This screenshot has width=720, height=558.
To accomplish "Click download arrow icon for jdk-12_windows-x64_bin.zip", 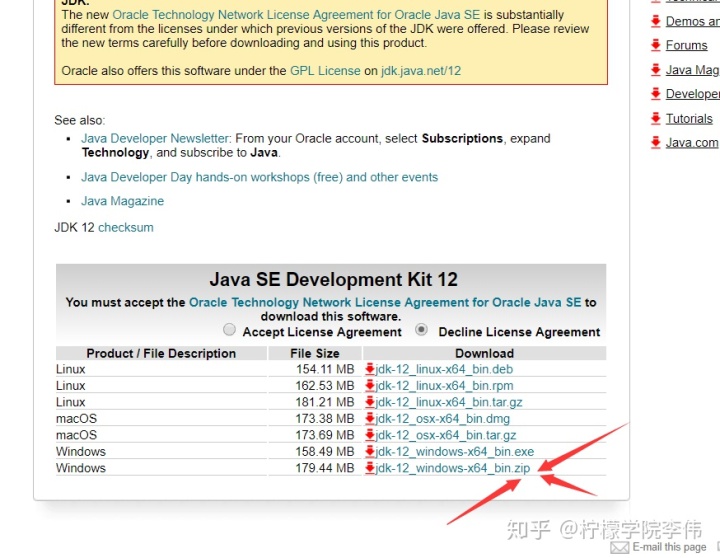I will pyautogui.click(x=370, y=468).
